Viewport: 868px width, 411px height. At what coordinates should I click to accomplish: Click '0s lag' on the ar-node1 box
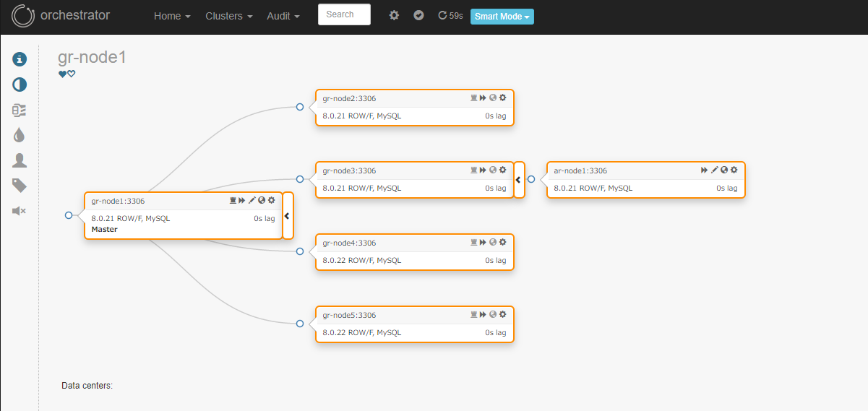tap(727, 188)
